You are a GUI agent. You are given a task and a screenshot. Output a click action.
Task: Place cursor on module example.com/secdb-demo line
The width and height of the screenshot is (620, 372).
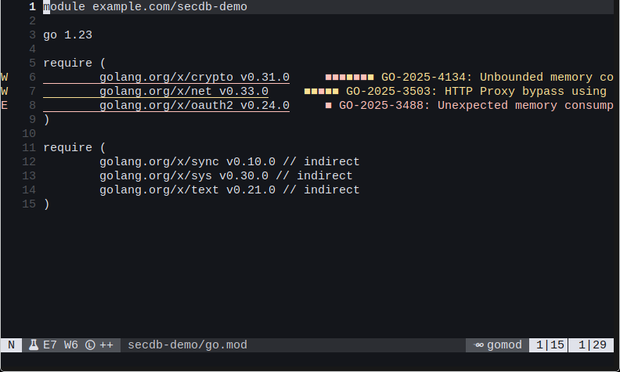tap(145, 7)
